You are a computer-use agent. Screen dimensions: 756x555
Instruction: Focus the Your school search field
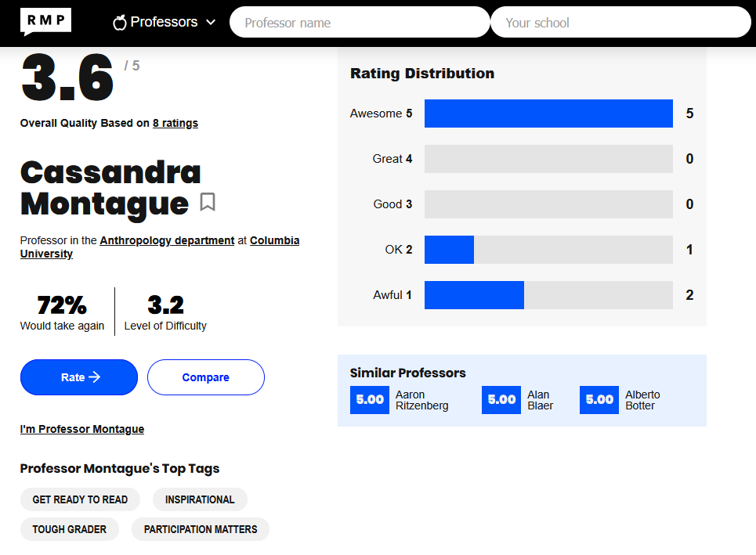(621, 22)
